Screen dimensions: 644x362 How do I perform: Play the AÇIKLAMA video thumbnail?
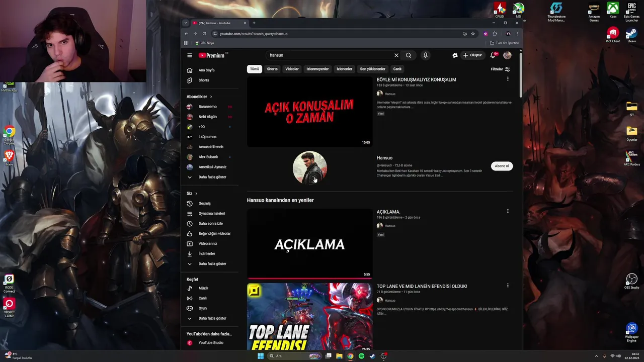click(310, 244)
